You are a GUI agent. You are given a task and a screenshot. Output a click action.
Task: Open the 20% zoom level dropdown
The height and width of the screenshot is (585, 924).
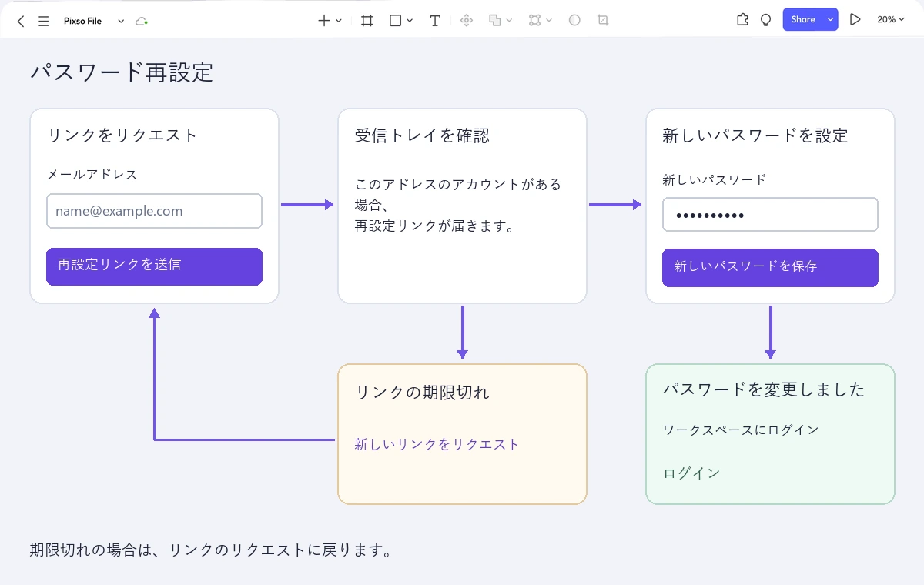890,20
